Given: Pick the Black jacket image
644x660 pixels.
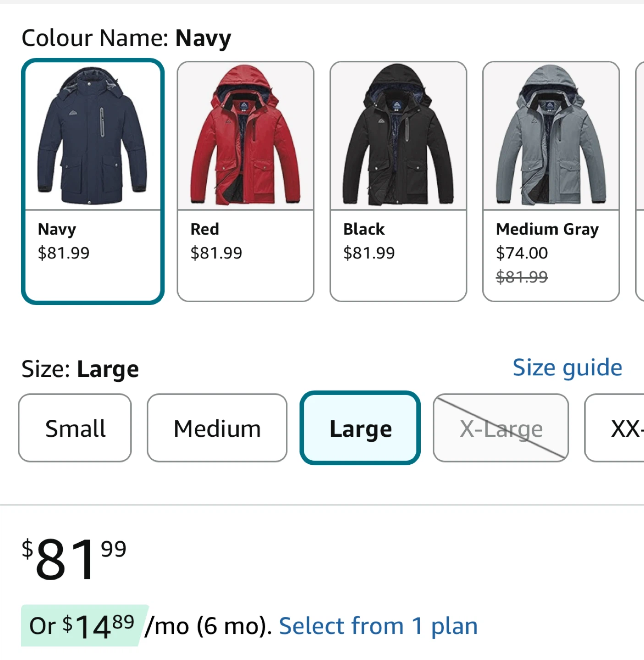Looking at the screenshot, I should pyautogui.click(x=398, y=136).
